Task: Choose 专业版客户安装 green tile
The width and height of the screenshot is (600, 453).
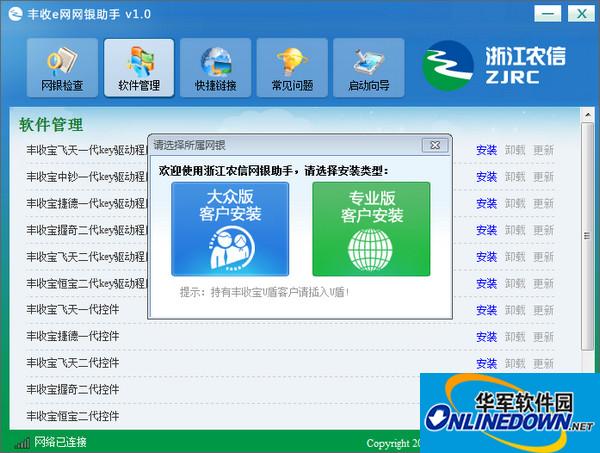Action: point(371,229)
